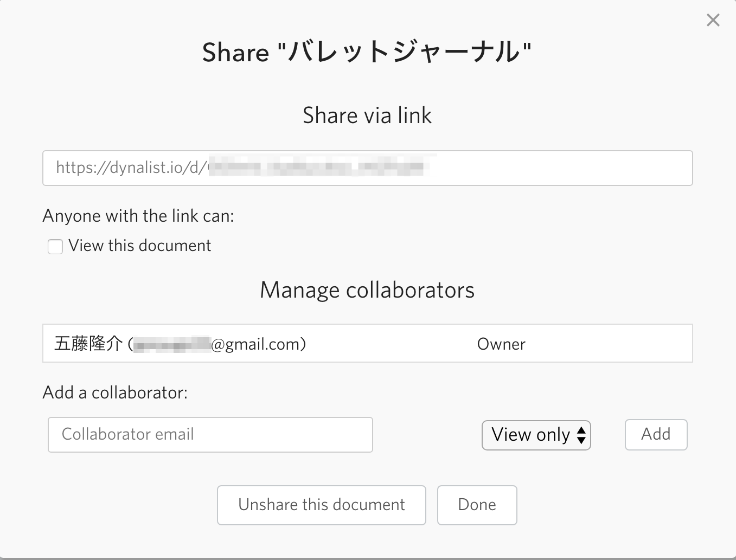Click the Manage collaborators heading
This screenshot has height=560, width=736.
(367, 290)
